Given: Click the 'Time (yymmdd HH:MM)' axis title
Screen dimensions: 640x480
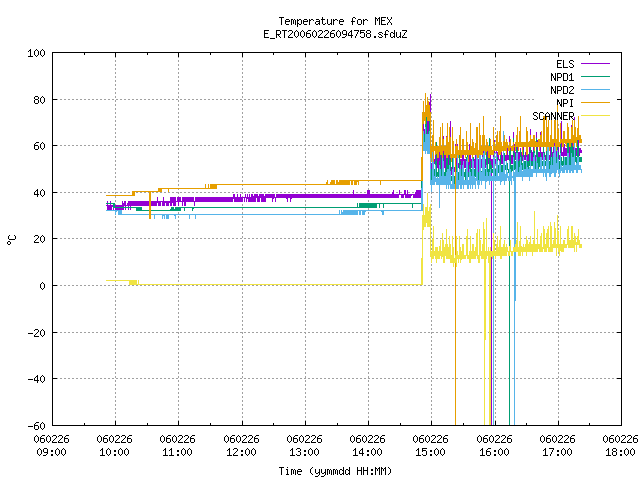Looking at the screenshot, I should (335, 471).
